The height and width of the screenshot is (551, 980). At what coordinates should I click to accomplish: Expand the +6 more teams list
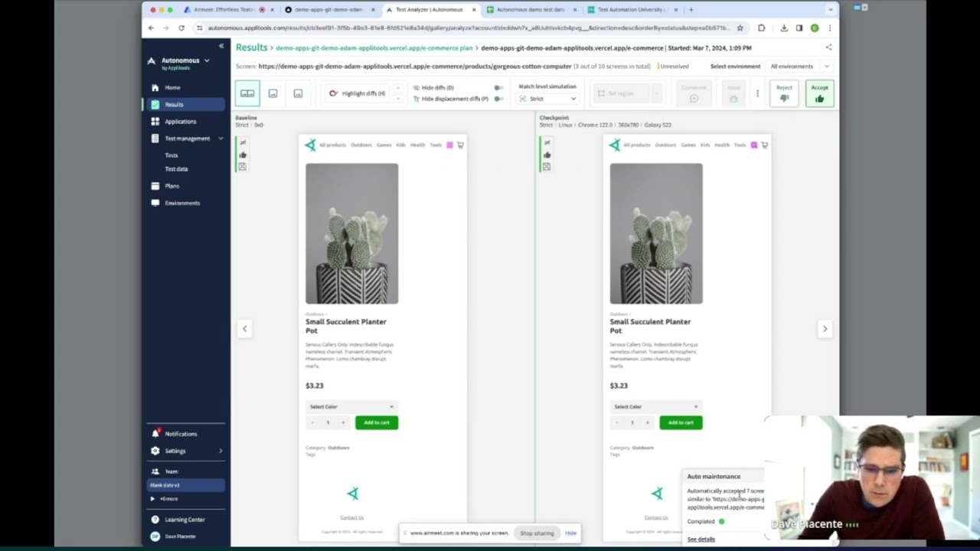coord(168,499)
